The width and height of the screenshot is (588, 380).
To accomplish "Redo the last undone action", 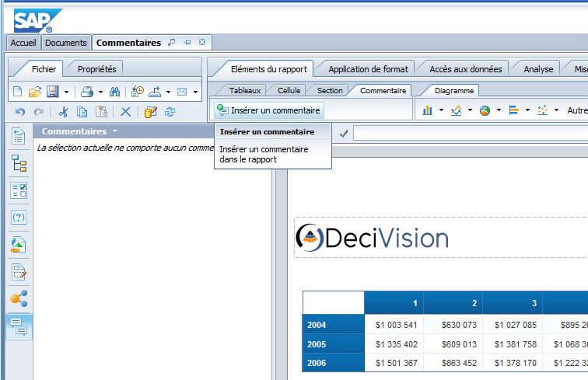I will (39, 112).
